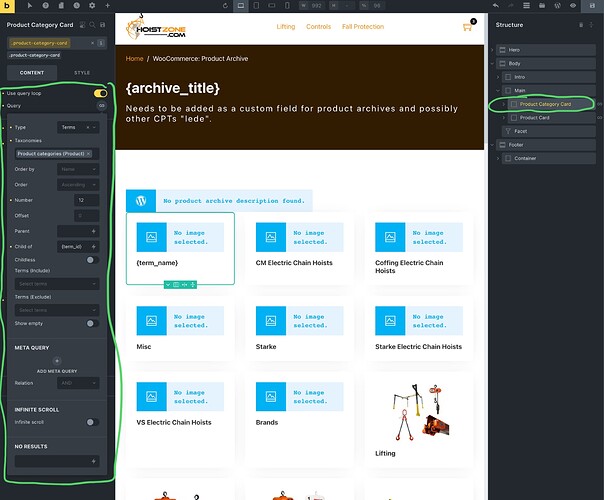
Task: Select Product Category Card in Structure
Action: (551, 104)
